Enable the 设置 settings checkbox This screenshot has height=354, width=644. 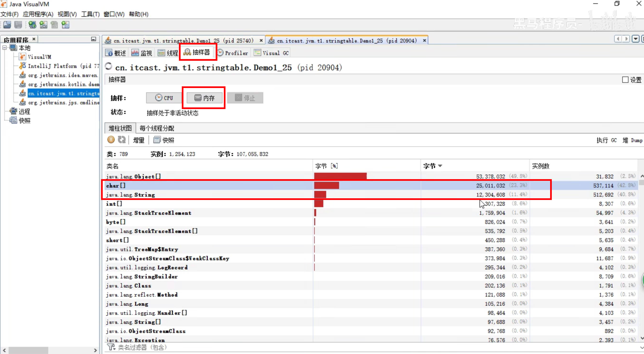pos(625,80)
